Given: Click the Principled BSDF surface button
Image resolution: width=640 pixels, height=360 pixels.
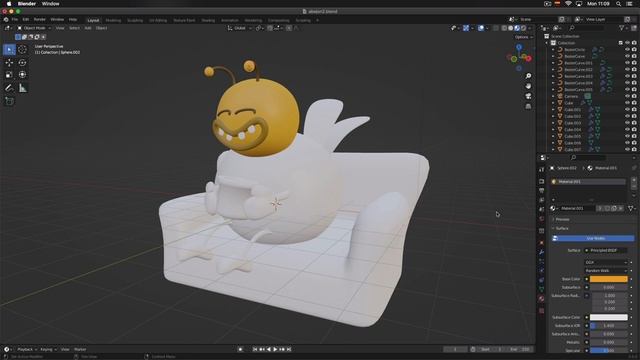Looking at the screenshot, I should 606,251.
